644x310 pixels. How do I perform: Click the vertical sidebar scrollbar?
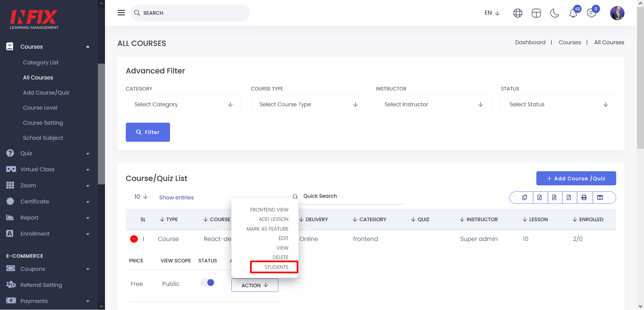pyautogui.click(x=101, y=124)
